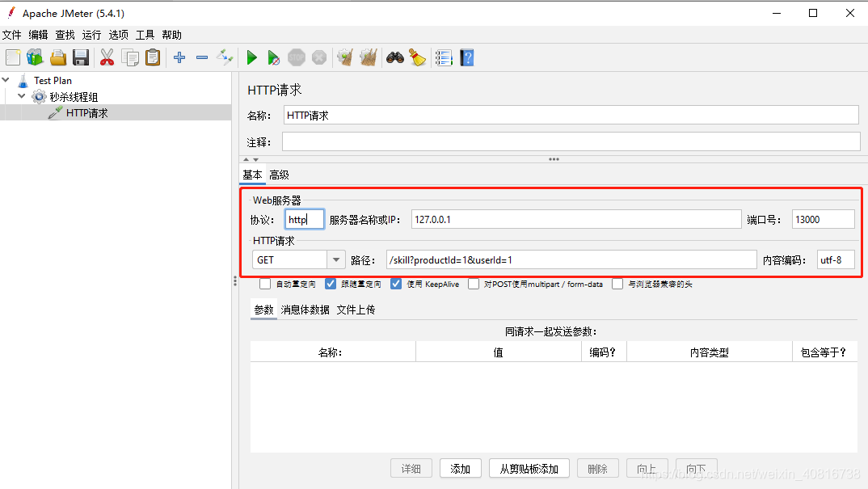Open the 帮助 menu
The height and width of the screenshot is (489, 868).
click(x=171, y=35)
